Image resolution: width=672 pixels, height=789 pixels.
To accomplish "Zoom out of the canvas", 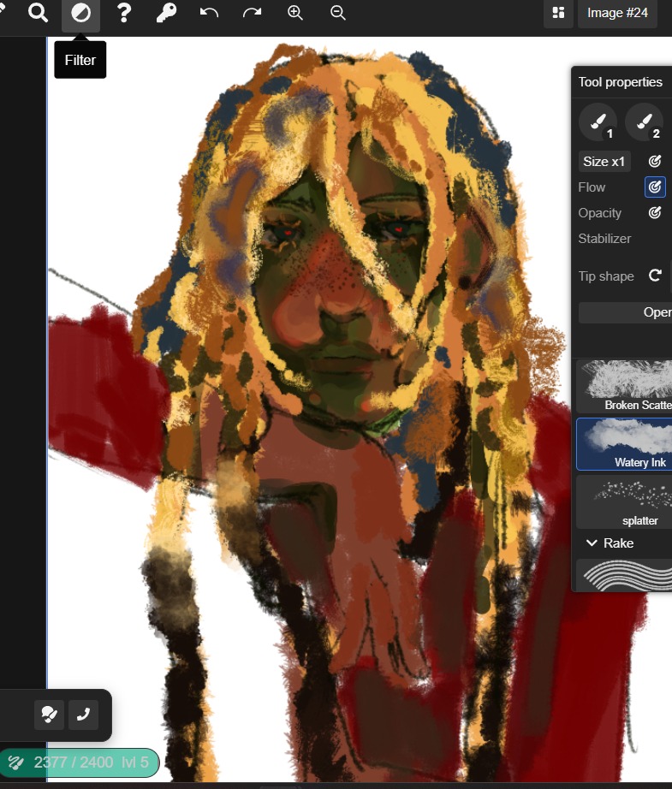I will (x=338, y=13).
